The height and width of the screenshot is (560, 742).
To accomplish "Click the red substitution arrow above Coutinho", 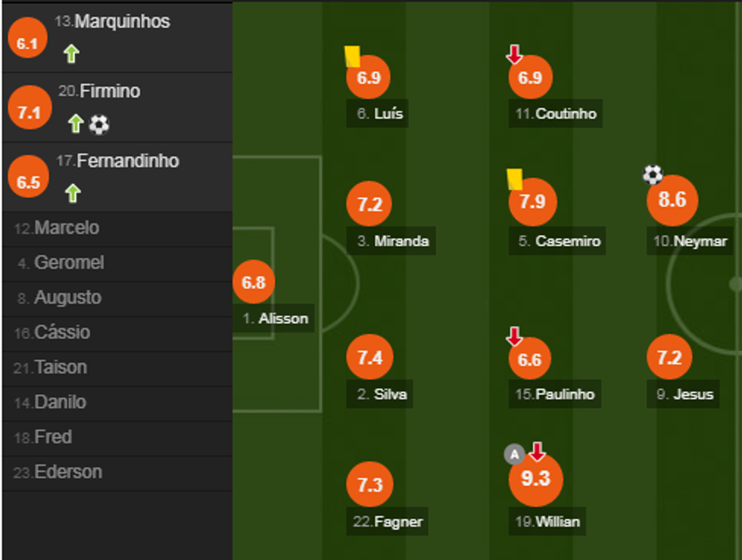I will point(514,54).
